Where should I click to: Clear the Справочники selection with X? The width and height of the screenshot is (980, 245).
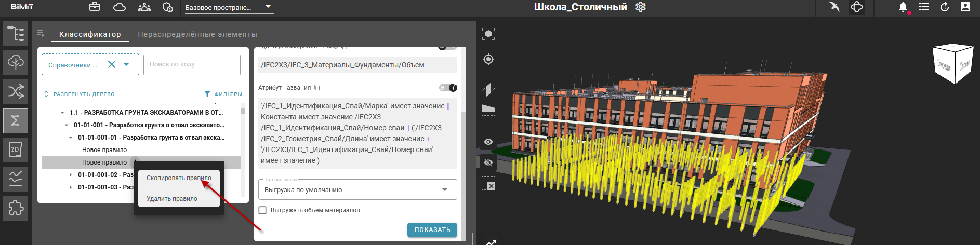pos(112,64)
